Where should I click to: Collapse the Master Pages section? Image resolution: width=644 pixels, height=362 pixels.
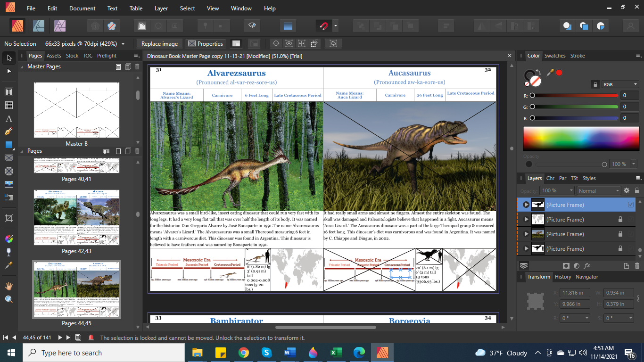22,66
